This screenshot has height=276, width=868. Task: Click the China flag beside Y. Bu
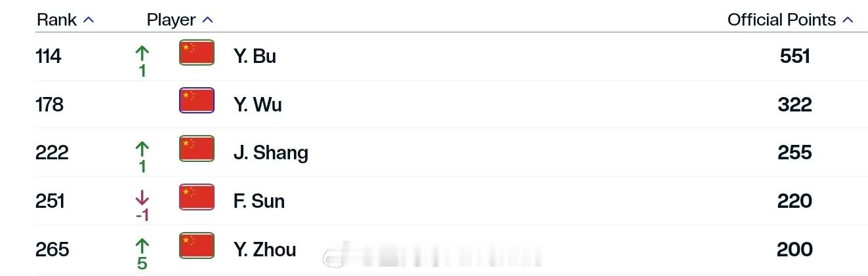tap(197, 52)
